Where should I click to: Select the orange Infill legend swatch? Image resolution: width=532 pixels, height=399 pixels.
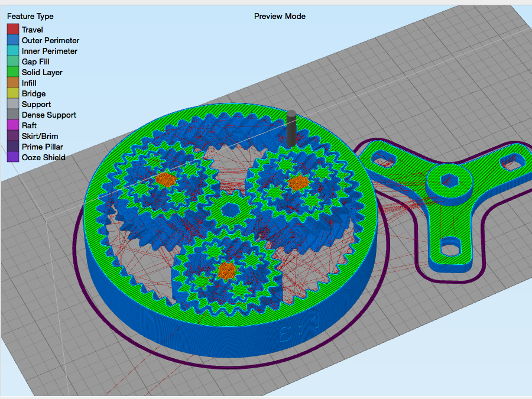(13, 83)
